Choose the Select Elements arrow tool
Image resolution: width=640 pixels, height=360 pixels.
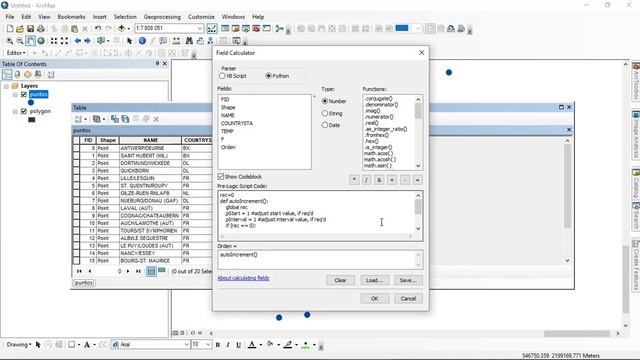tap(129, 41)
